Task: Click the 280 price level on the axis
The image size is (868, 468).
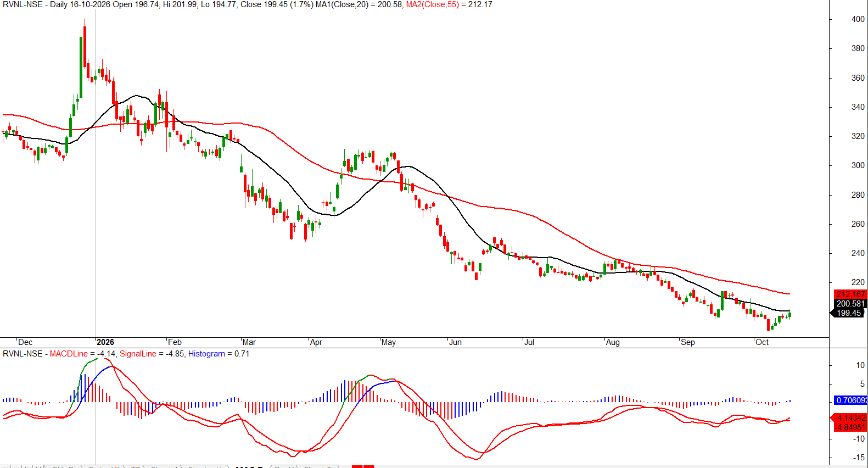Action: pyautogui.click(x=858, y=195)
